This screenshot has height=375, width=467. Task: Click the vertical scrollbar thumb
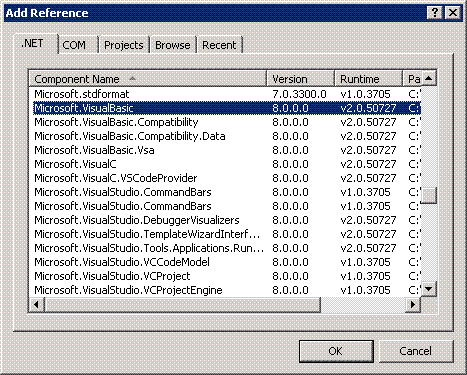[x=429, y=196]
